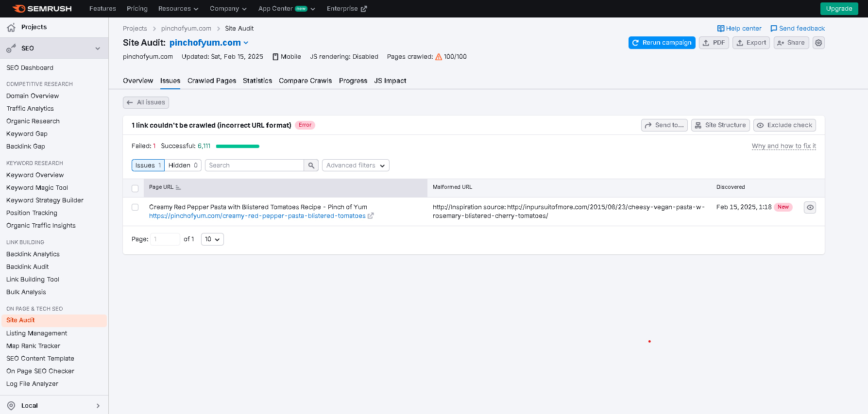The image size is (868, 414).
Task: Switch to the Crawled Pages tab
Action: (212, 81)
